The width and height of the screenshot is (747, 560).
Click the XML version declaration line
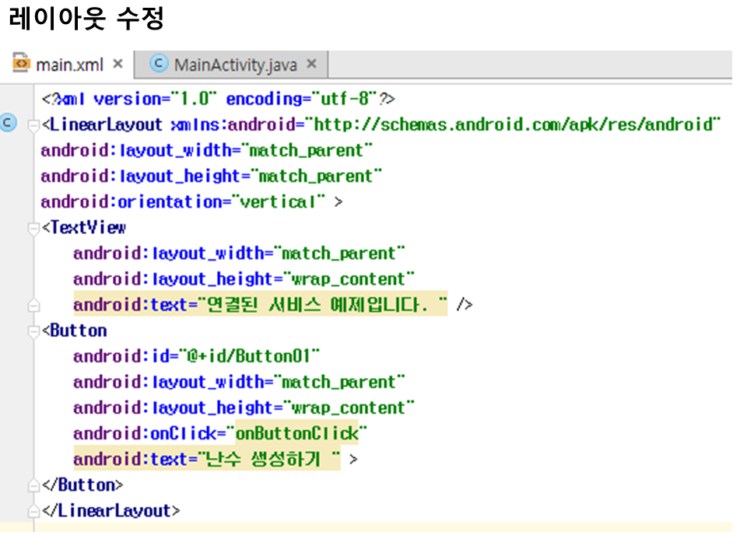(219, 100)
